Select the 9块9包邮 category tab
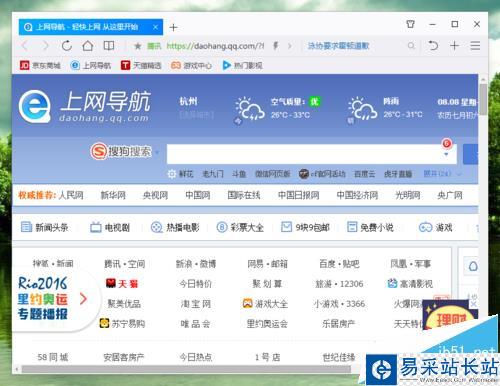The image size is (500, 386). coord(305,227)
